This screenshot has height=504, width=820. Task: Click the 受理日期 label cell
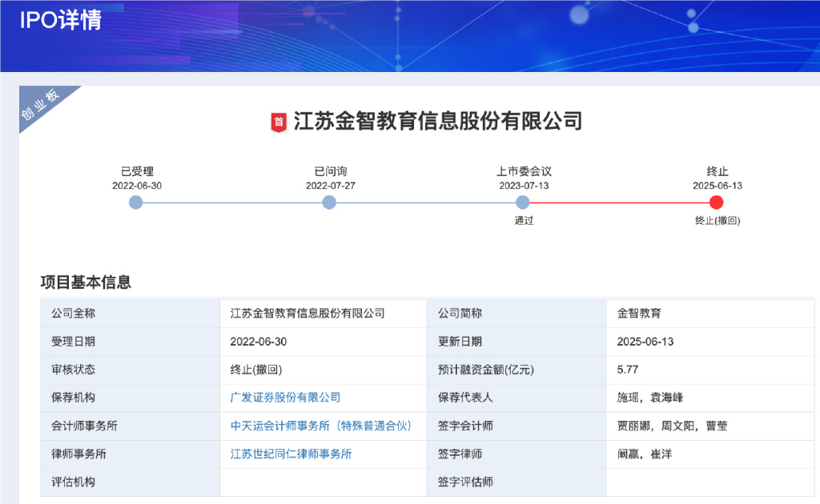coord(131,342)
